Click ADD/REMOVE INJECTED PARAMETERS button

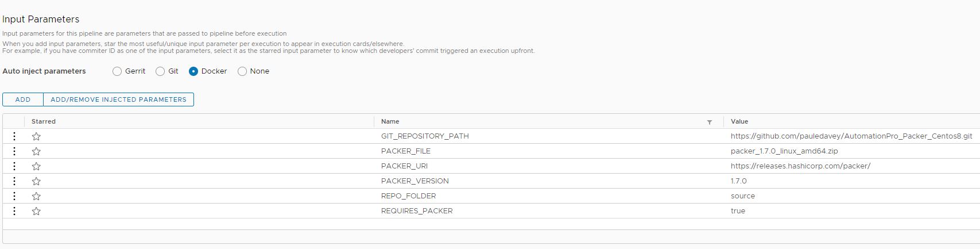pos(119,99)
